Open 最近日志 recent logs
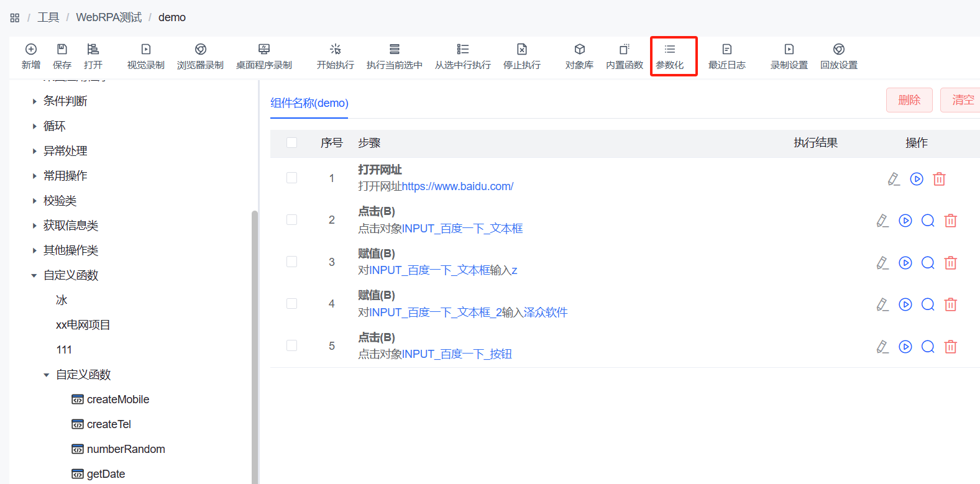This screenshot has height=484, width=980. [x=726, y=50]
